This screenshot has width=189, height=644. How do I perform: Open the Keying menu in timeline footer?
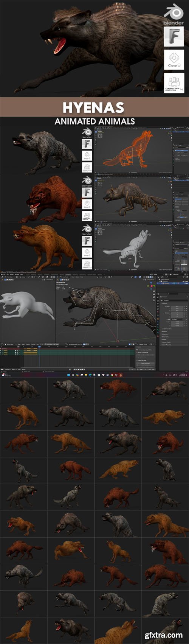(x=14, y=369)
